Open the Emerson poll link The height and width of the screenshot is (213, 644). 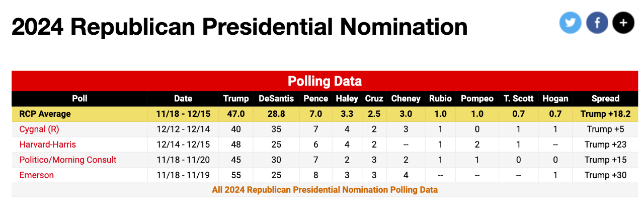click(x=37, y=175)
